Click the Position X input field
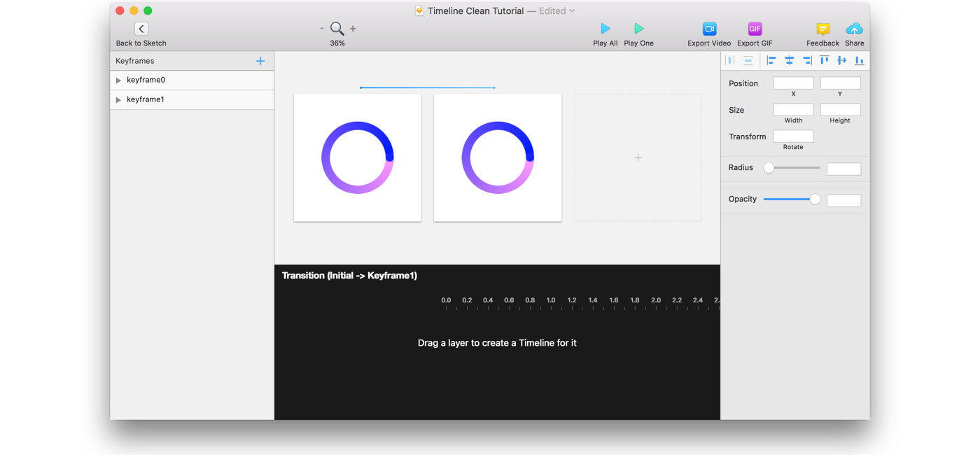This screenshot has width=980, height=455. click(x=793, y=83)
